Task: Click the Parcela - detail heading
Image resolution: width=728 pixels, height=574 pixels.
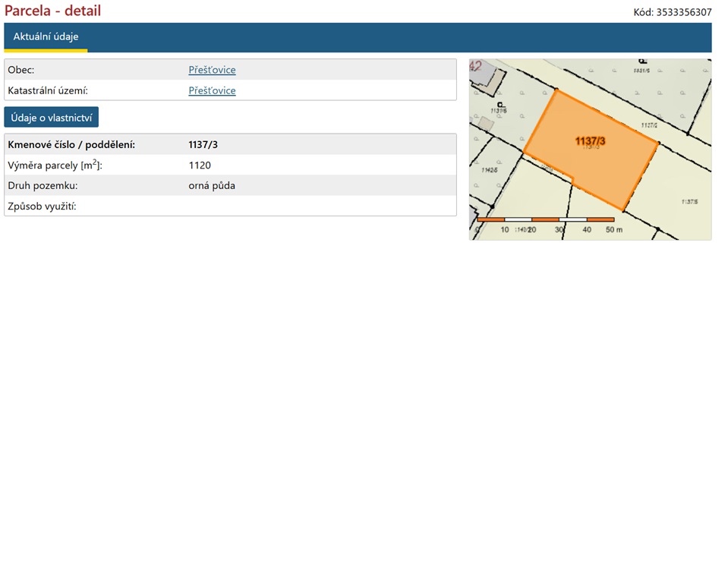Action: pyautogui.click(x=52, y=11)
